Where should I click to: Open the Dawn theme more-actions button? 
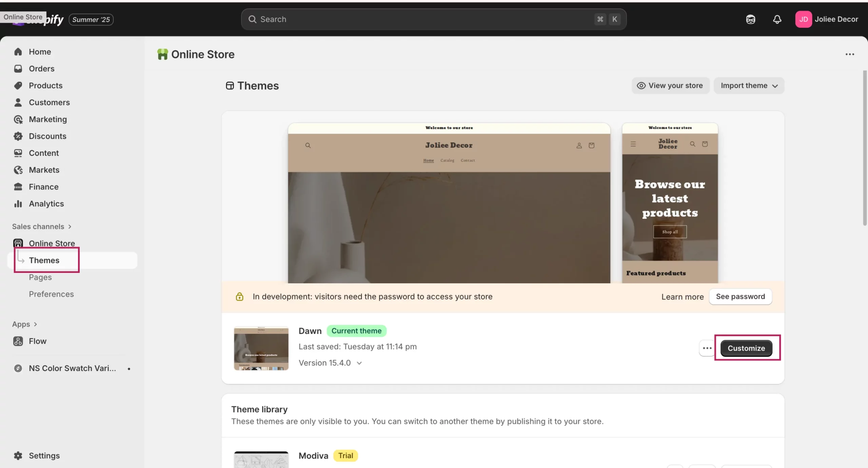[x=707, y=348]
